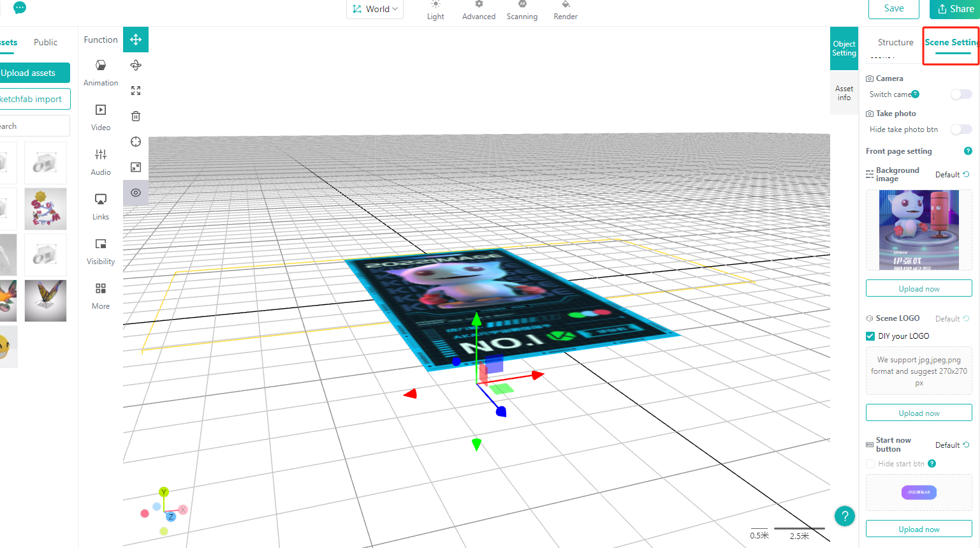The width and height of the screenshot is (980, 548).
Task: Switch to the Scene Setting tab
Action: pyautogui.click(x=952, y=42)
